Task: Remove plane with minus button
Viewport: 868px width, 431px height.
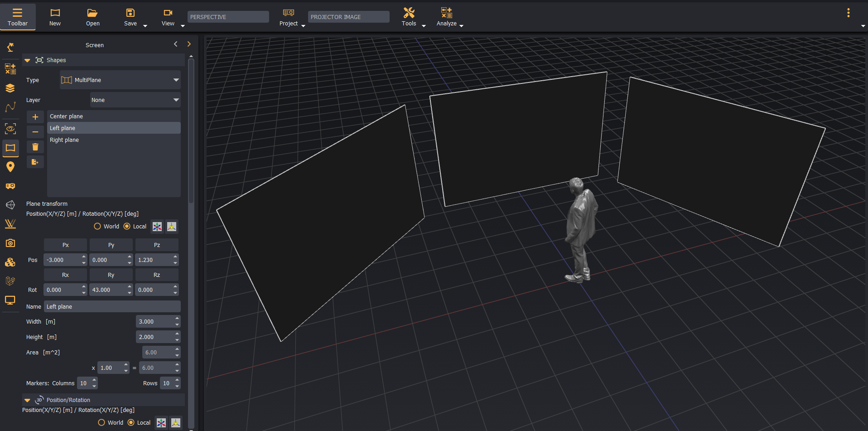Action: pos(35,132)
